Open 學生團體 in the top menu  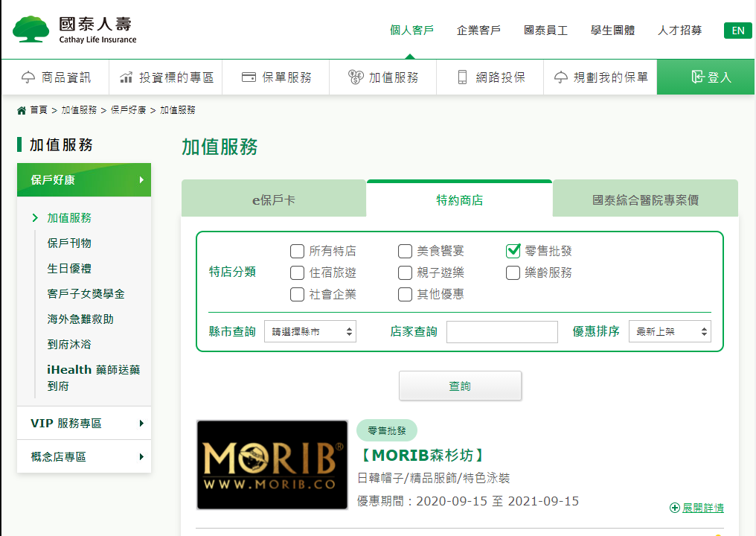click(613, 31)
